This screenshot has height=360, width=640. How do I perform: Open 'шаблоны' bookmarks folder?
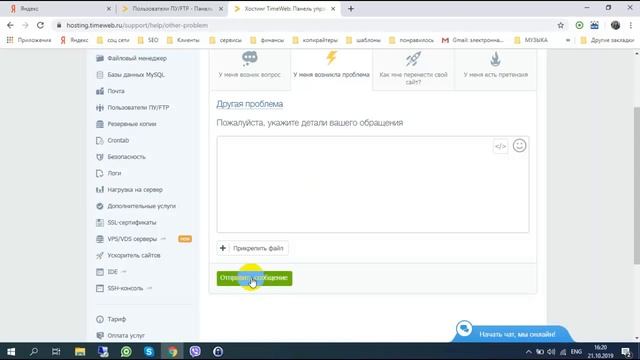coord(363,40)
